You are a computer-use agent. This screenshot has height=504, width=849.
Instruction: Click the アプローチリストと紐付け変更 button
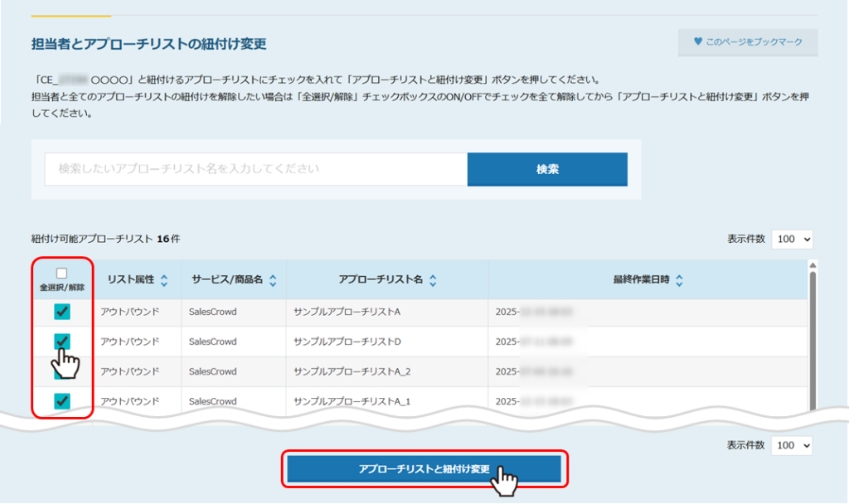point(424,470)
